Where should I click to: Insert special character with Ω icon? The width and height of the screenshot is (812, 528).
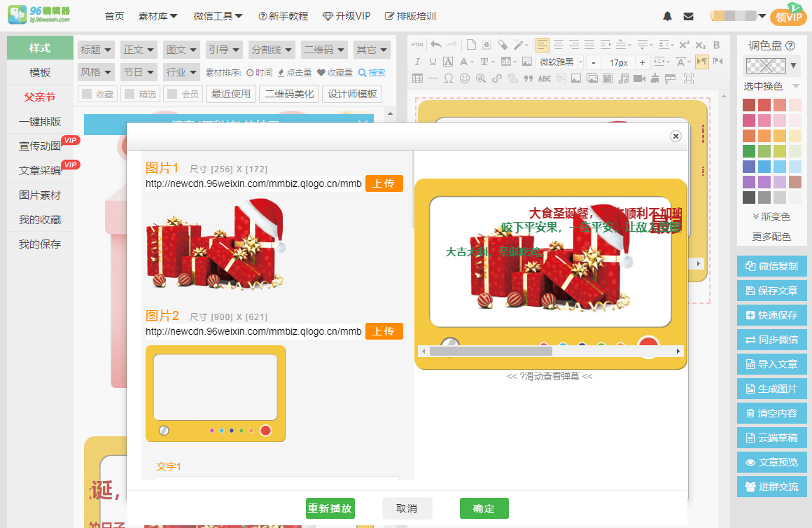(449, 78)
